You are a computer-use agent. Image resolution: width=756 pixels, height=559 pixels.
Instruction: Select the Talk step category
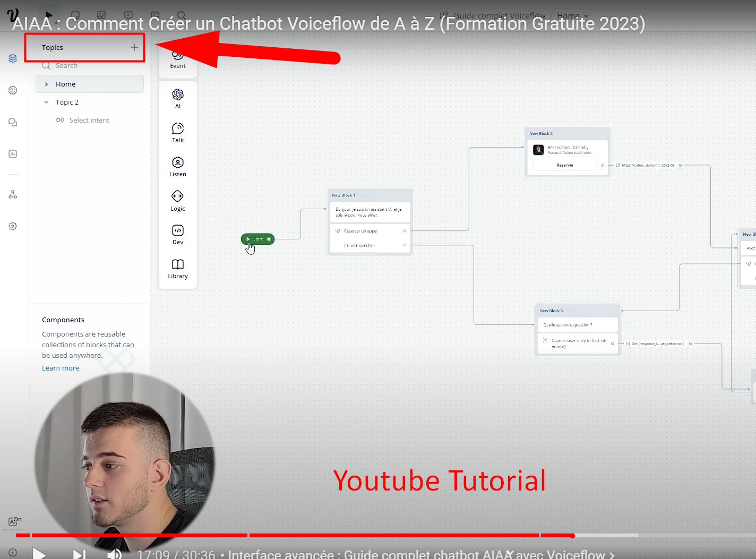(x=178, y=133)
